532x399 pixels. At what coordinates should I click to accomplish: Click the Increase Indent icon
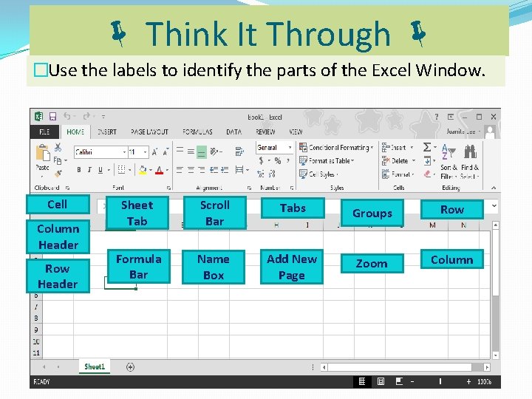click(225, 170)
